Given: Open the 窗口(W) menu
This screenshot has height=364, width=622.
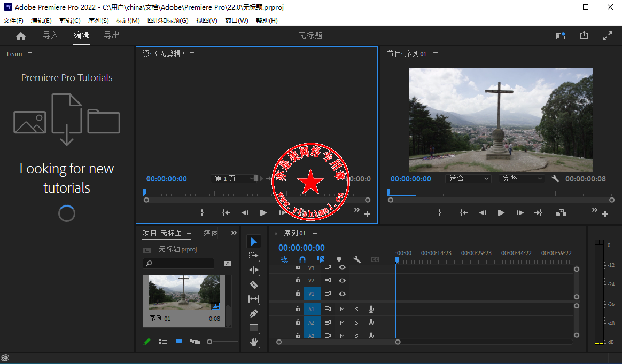Looking at the screenshot, I should click(236, 21).
